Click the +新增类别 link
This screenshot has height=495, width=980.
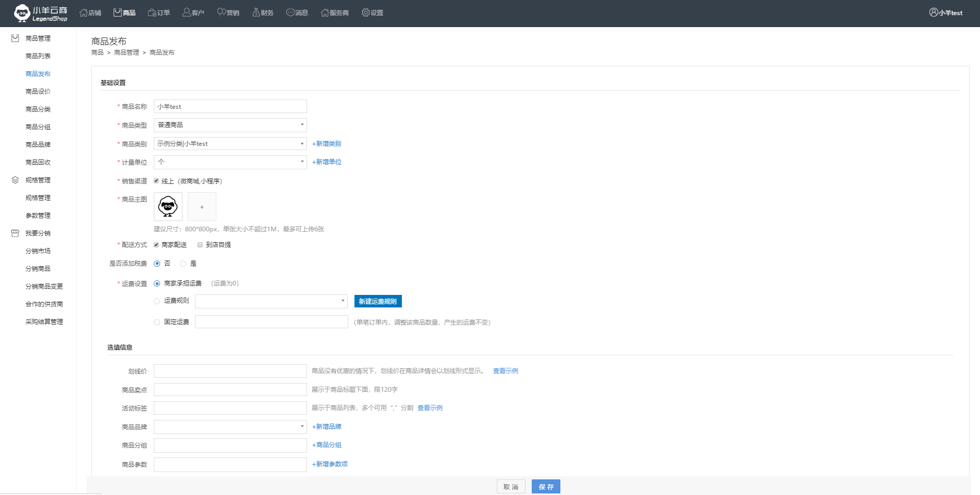(326, 144)
